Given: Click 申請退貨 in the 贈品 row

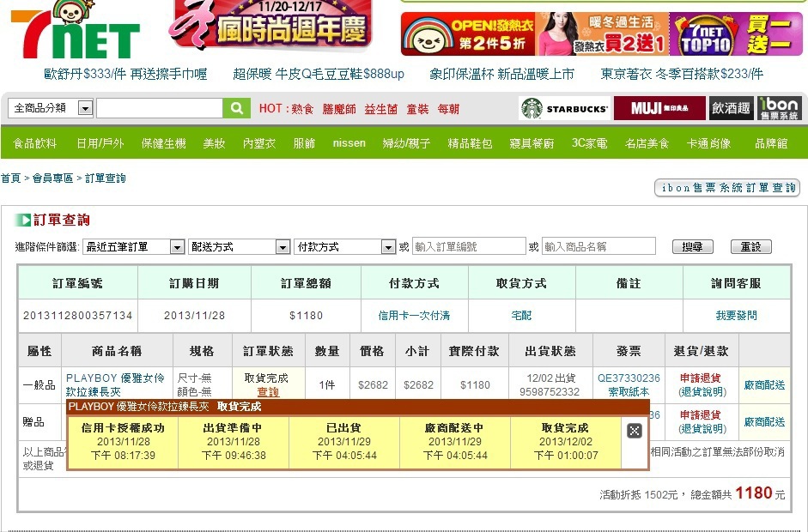Looking at the screenshot, I should (x=701, y=415).
